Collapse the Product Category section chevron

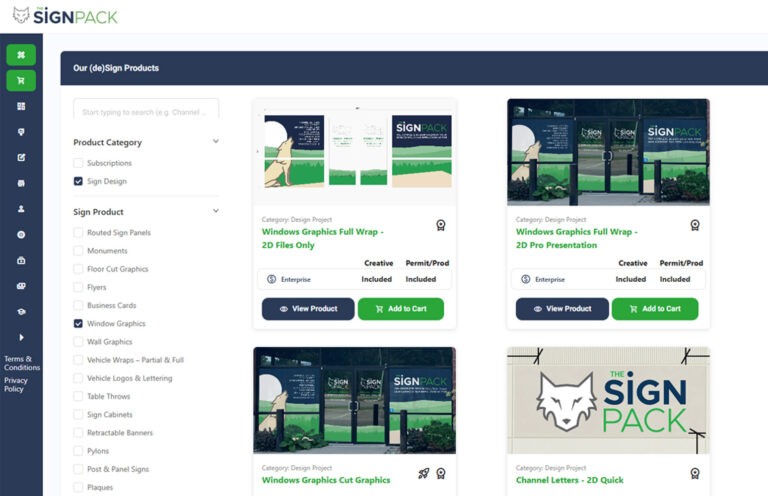tap(216, 142)
